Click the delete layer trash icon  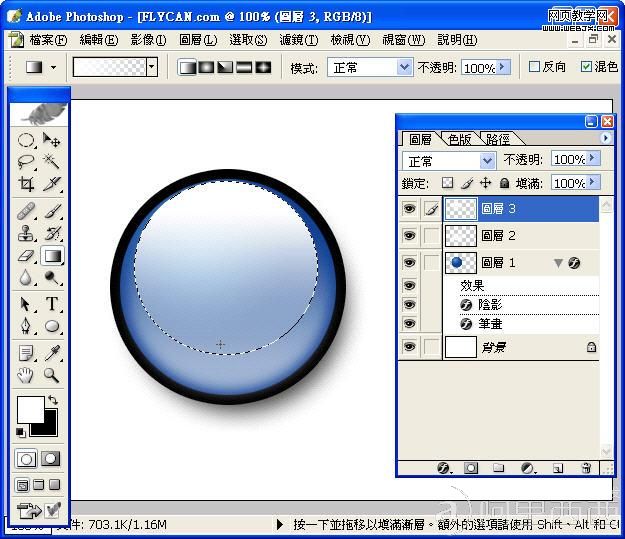(x=586, y=468)
